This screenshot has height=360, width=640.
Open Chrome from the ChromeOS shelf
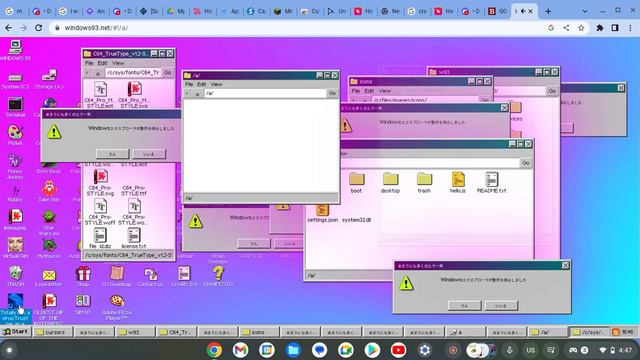pyautogui.click(x=214, y=350)
